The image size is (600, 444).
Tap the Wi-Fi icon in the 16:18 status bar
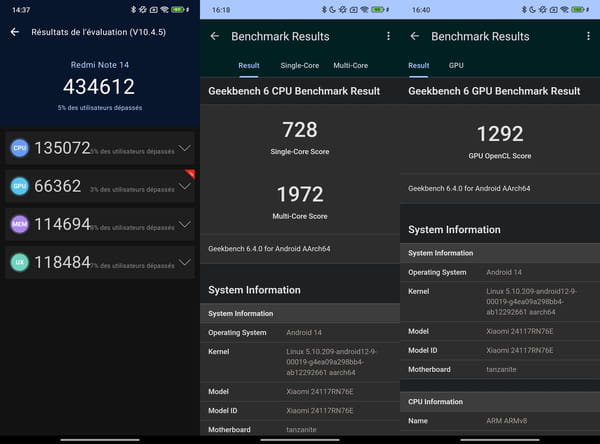[365, 10]
